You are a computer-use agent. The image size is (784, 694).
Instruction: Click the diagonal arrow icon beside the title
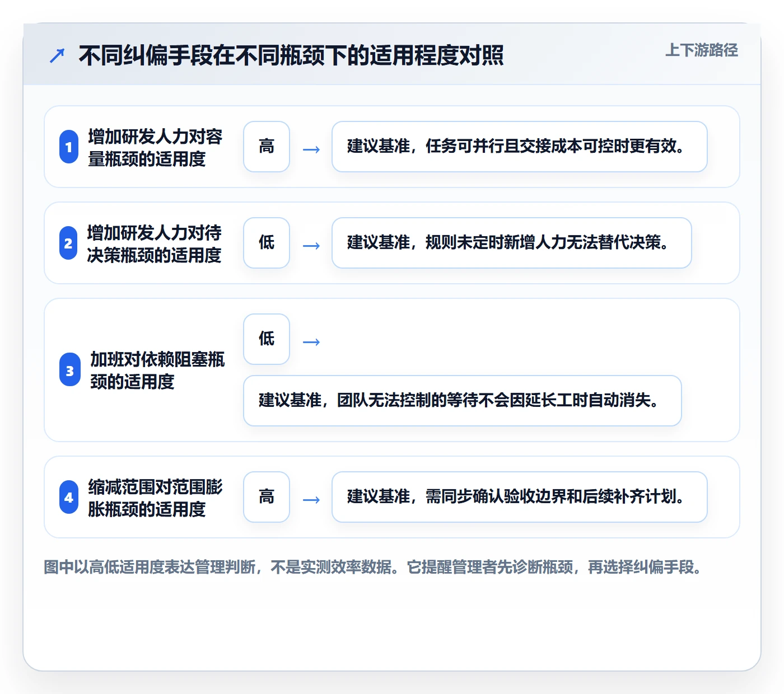click(x=57, y=55)
